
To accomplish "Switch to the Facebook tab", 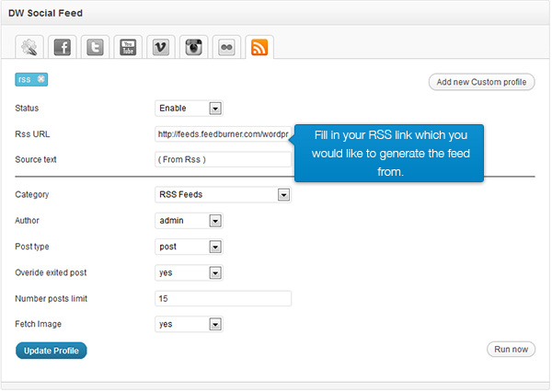I will pos(63,47).
